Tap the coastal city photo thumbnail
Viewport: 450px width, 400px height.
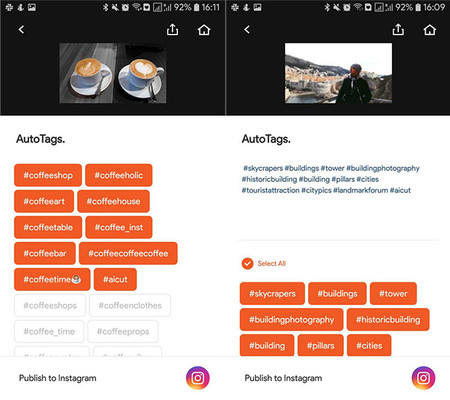(338, 73)
